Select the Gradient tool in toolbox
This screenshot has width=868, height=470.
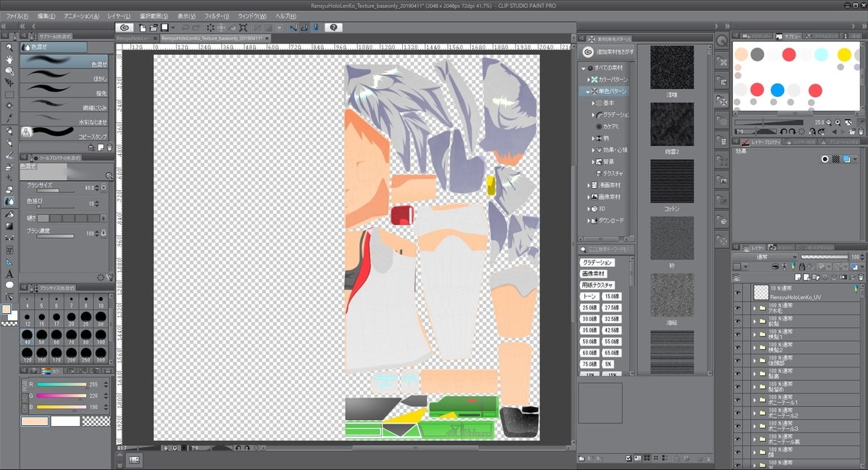(9, 226)
